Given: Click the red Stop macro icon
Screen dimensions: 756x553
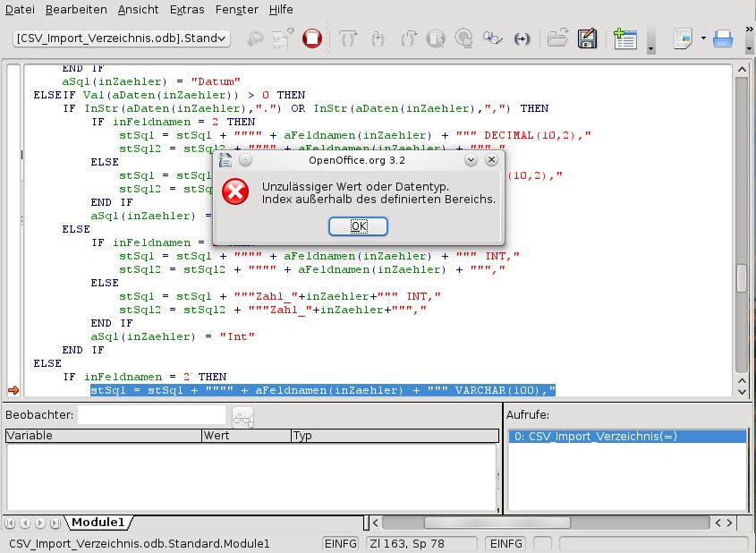Looking at the screenshot, I should coord(312,38).
